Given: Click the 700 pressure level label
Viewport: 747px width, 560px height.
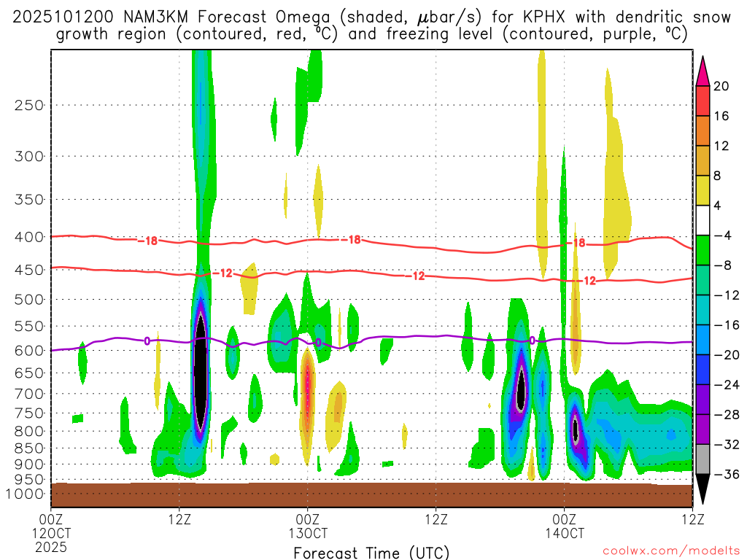Looking at the screenshot, I should pyautogui.click(x=29, y=394).
